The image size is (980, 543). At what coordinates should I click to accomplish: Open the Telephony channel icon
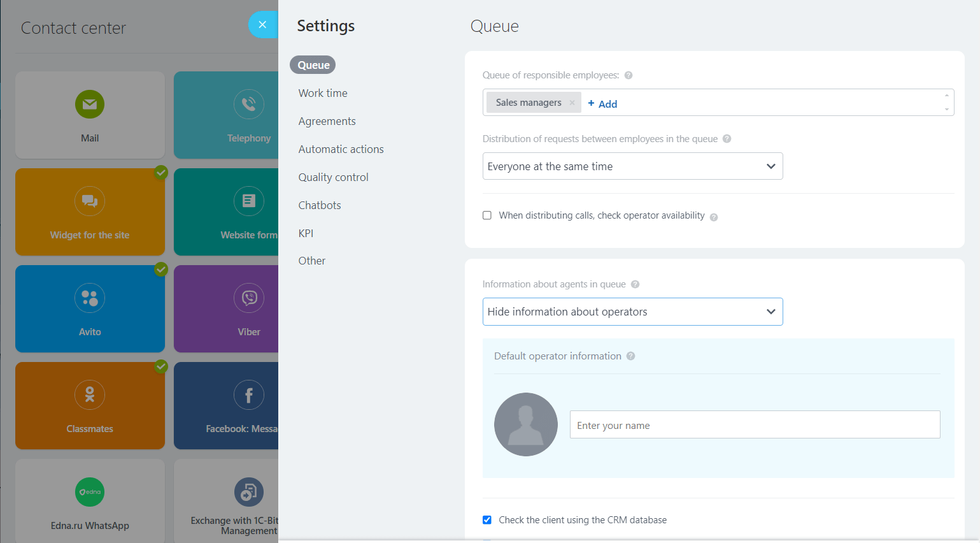coord(249,105)
